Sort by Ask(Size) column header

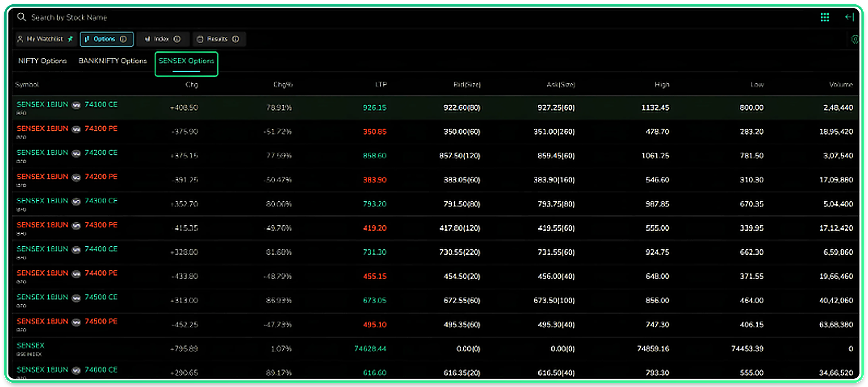[x=561, y=84]
